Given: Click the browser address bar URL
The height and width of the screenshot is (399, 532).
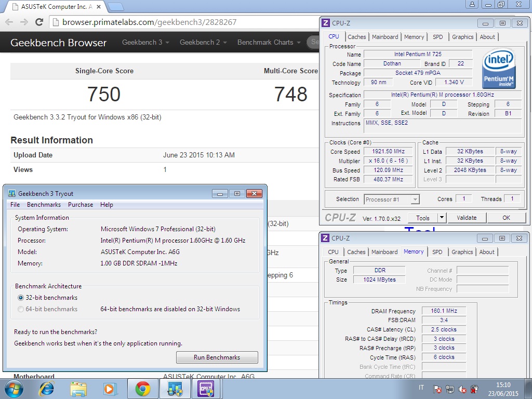Looking at the screenshot, I should (x=149, y=22).
